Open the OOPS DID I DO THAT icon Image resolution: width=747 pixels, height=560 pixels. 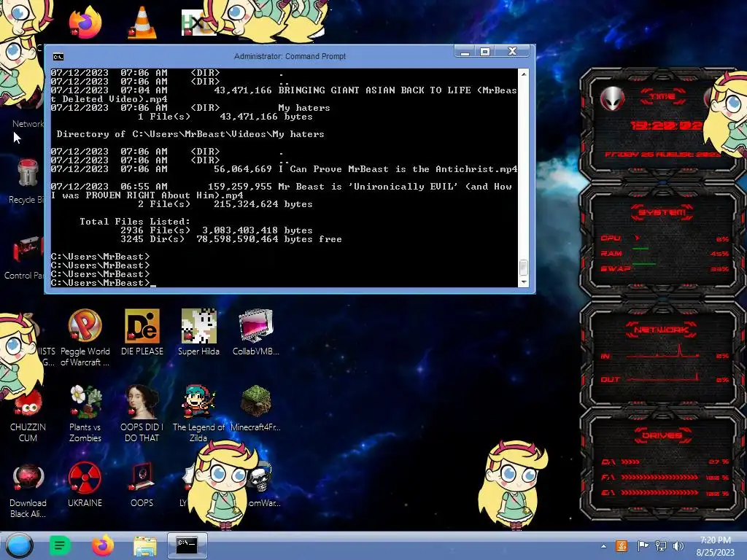[x=142, y=413]
